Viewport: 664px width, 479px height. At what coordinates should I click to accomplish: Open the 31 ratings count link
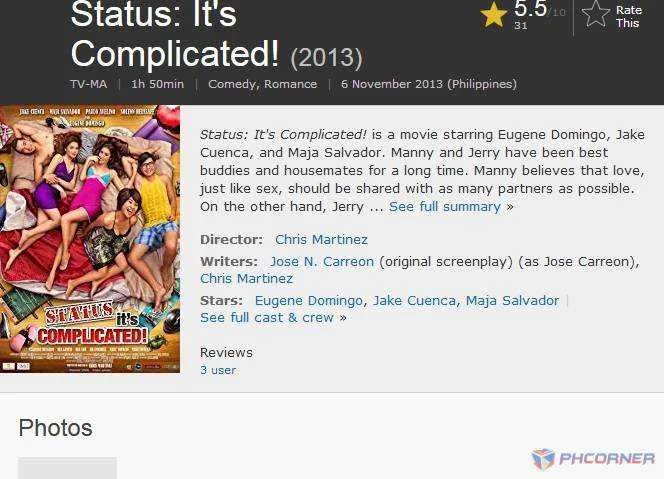point(520,25)
